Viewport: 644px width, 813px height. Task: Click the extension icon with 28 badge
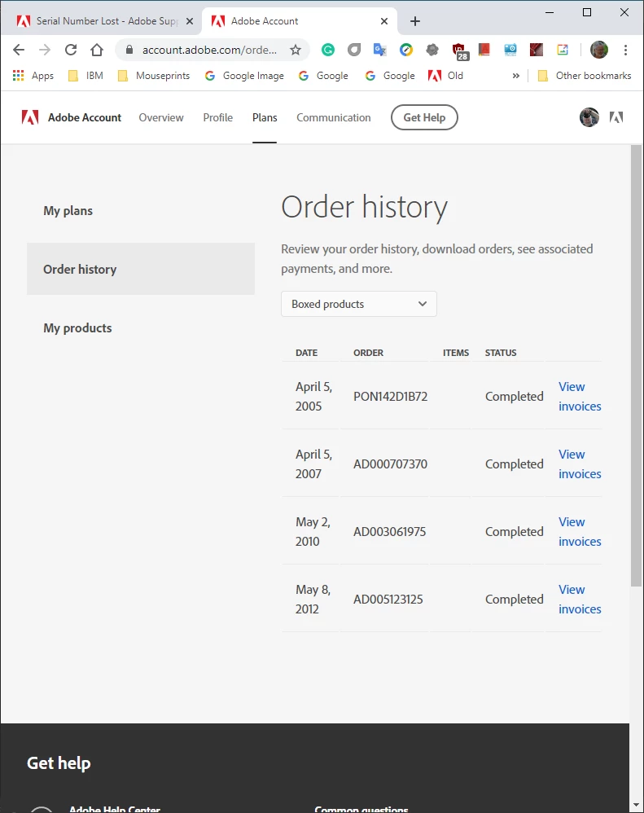click(x=459, y=51)
